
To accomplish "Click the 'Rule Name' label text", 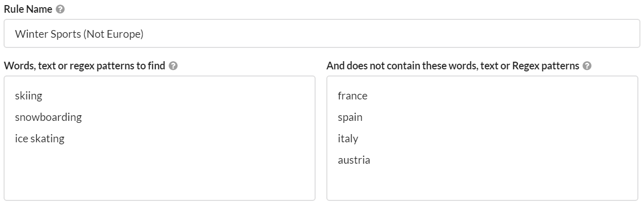I will pyautogui.click(x=29, y=9).
